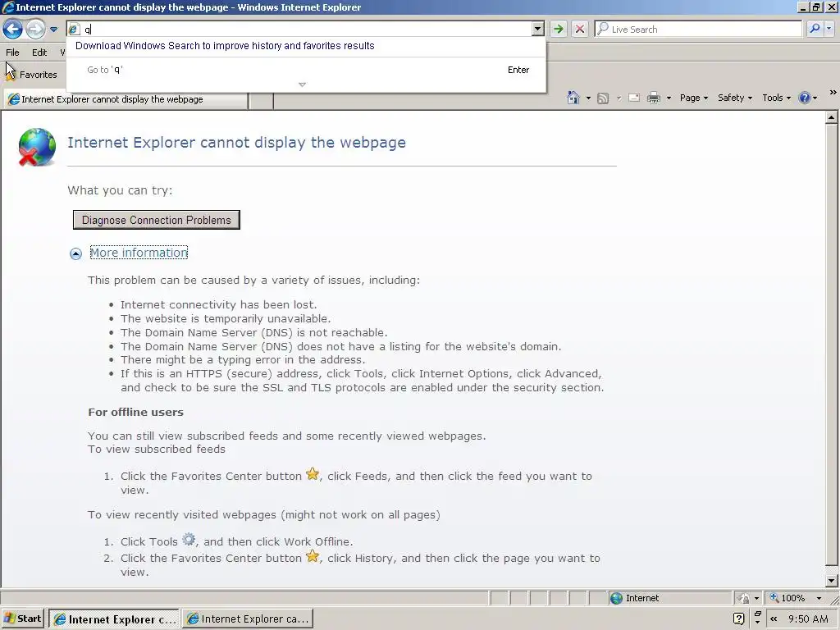The image size is (840, 630).
Task: Click the address bar text field
Action: (x=300, y=30)
